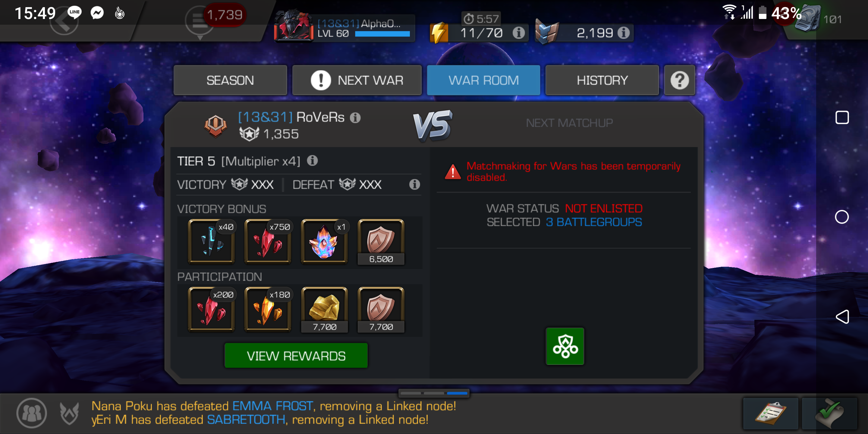868x434 pixels.
Task: Tap the green checkmark objectives icon
Action: pos(830,413)
